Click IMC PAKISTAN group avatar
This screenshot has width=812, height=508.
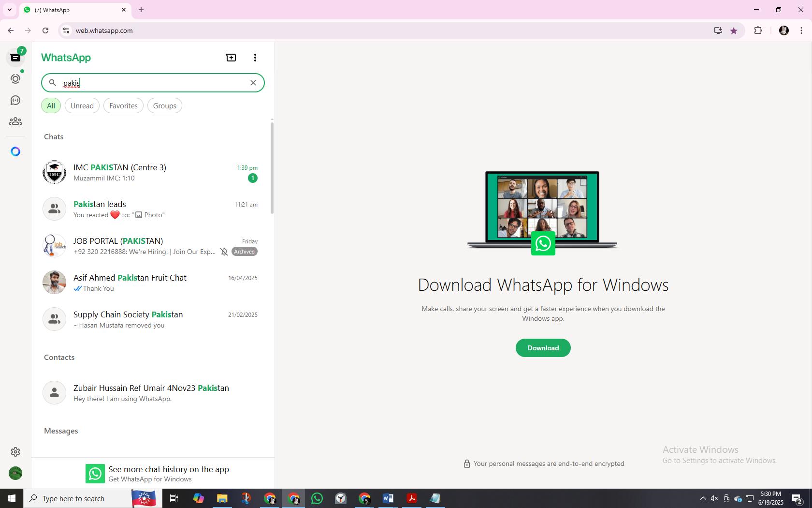[x=54, y=172]
